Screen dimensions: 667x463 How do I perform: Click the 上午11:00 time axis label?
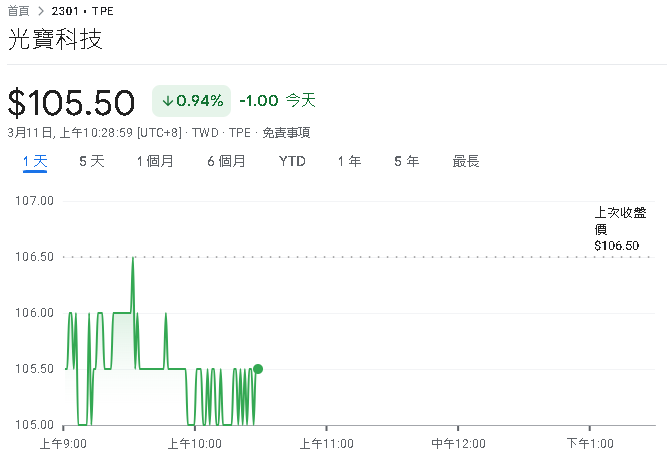click(x=326, y=444)
